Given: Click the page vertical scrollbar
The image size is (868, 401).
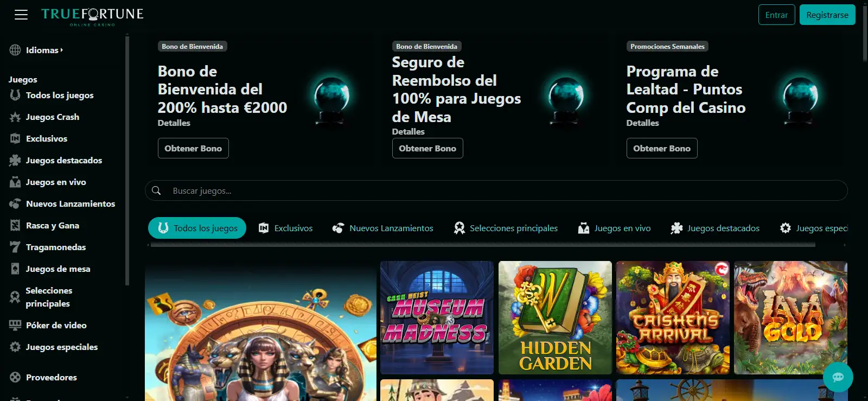Looking at the screenshot, I should point(865,33).
